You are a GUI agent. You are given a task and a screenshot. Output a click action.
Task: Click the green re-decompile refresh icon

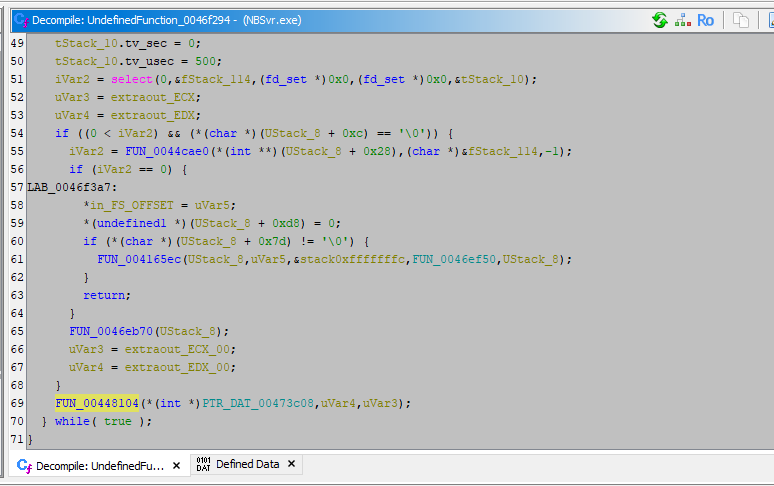point(660,20)
